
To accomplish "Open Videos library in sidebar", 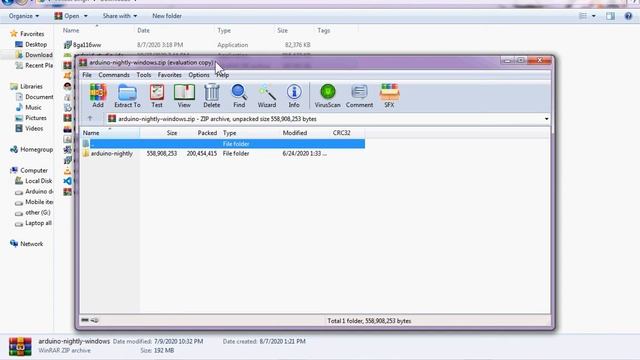I will click(x=29, y=129).
